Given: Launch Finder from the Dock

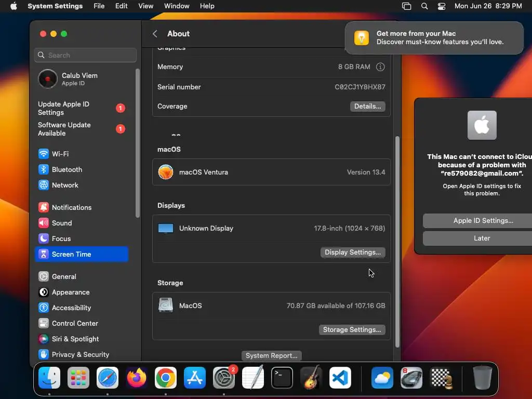Looking at the screenshot, I should (49, 378).
